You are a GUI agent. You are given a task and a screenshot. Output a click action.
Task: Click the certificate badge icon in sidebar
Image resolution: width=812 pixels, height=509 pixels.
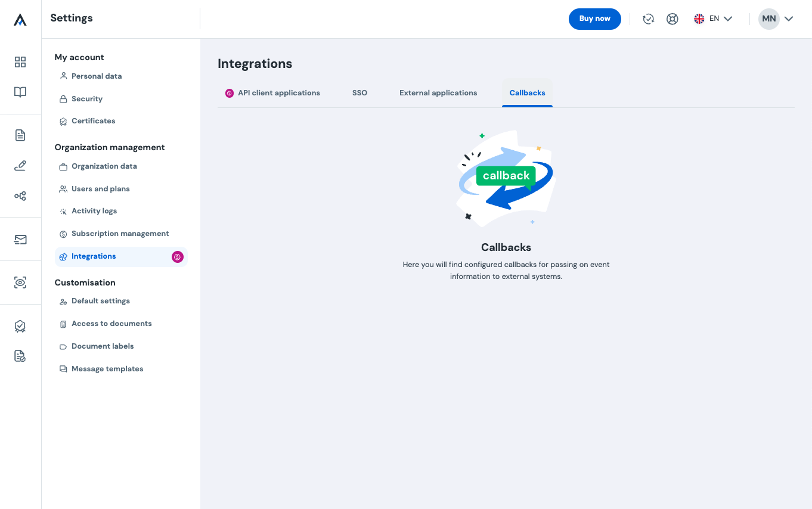point(20,326)
